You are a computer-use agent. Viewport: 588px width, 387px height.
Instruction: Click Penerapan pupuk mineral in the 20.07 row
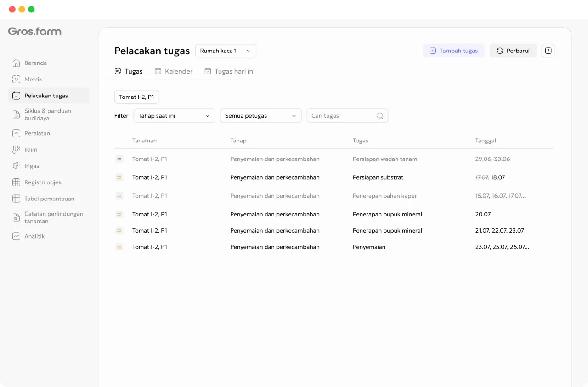pos(387,214)
